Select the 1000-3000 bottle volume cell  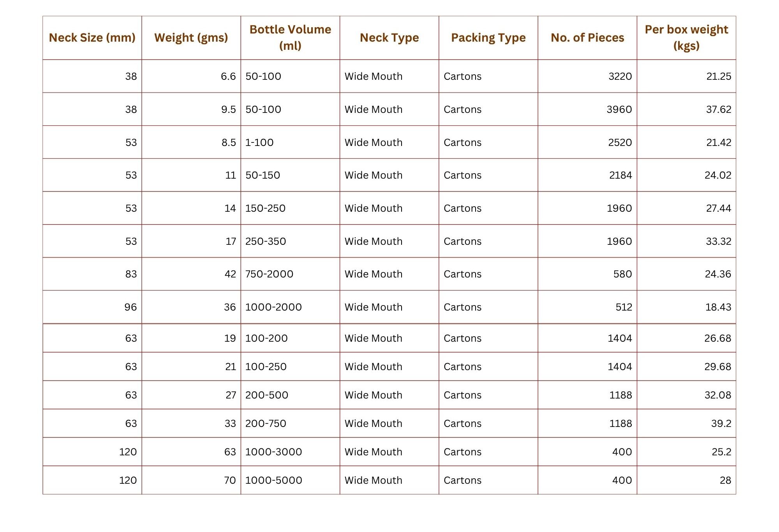pyautogui.click(x=273, y=452)
